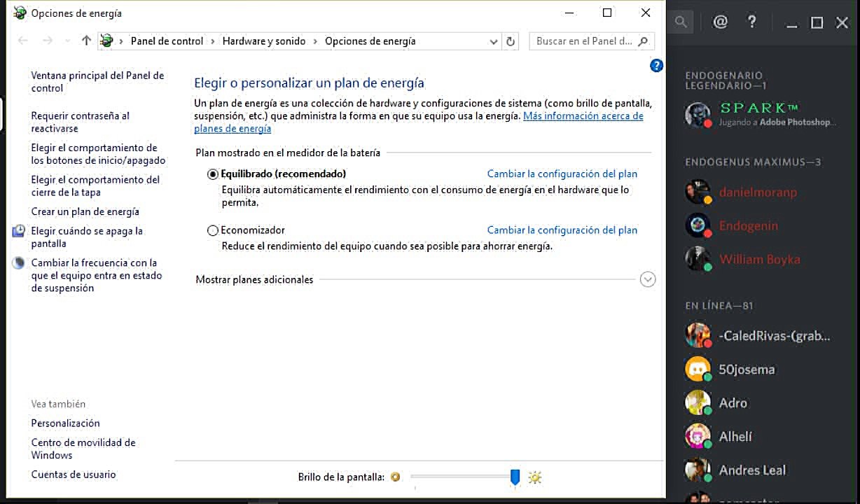
Task: Click Opciones de energía breadcrumb
Action: (x=370, y=41)
